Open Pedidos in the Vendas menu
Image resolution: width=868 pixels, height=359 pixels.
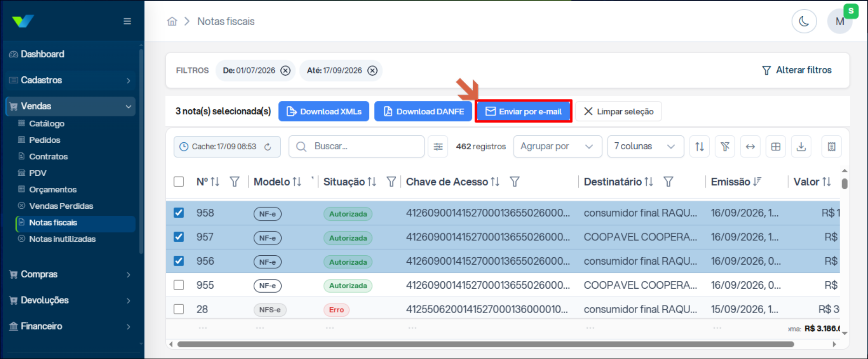pyautogui.click(x=45, y=140)
